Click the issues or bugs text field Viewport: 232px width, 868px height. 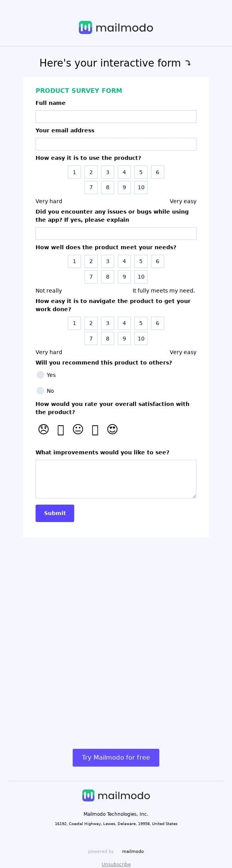click(x=116, y=233)
